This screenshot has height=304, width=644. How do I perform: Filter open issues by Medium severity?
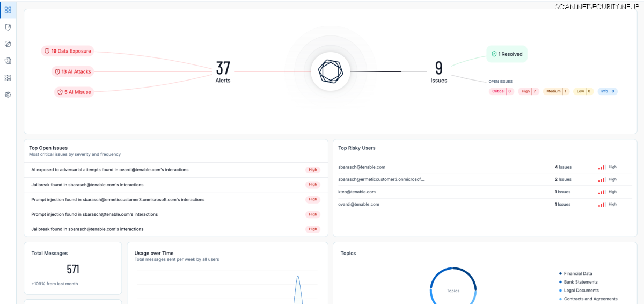coord(556,91)
